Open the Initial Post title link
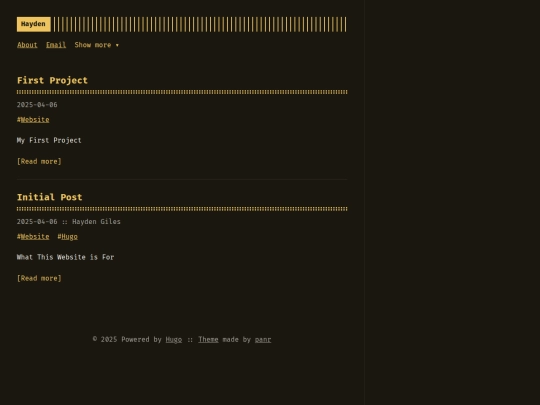Screen dimensions: 540x405 [50, 197]
